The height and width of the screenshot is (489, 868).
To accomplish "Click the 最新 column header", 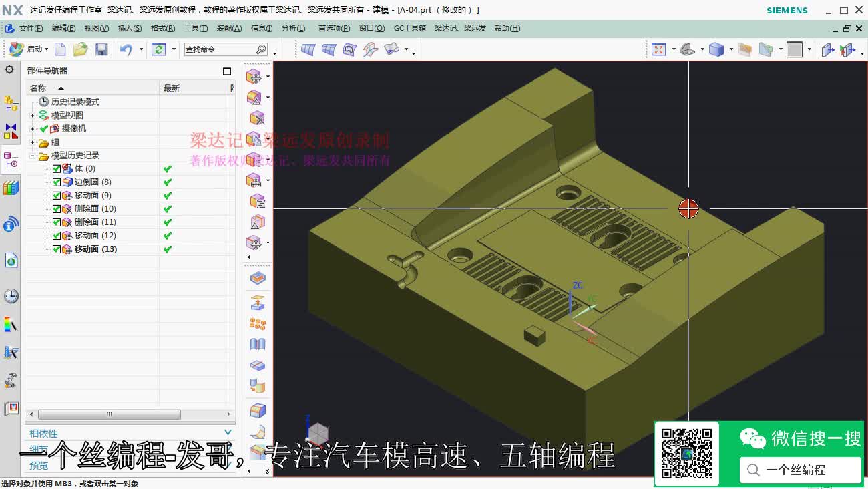I will (x=194, y=88).
